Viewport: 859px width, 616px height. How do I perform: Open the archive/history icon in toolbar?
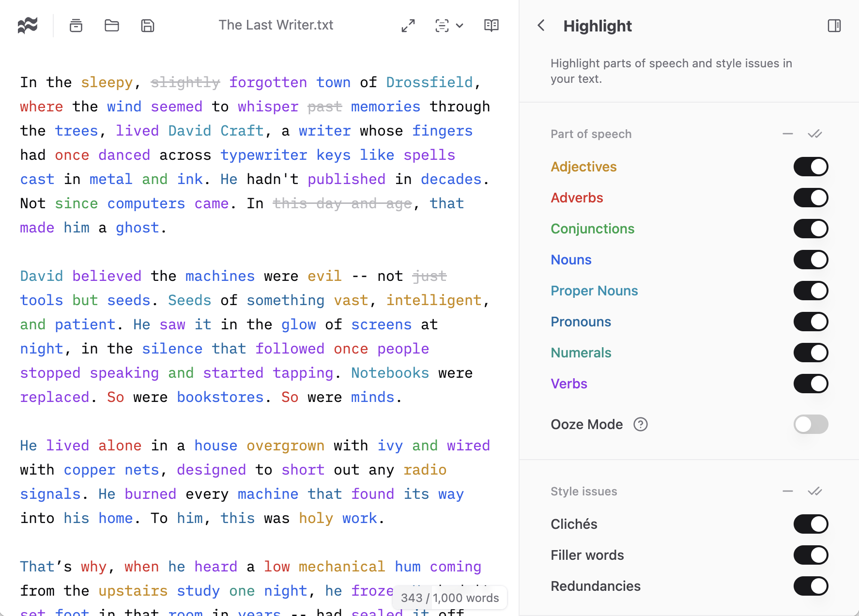[x=76, y=25]
